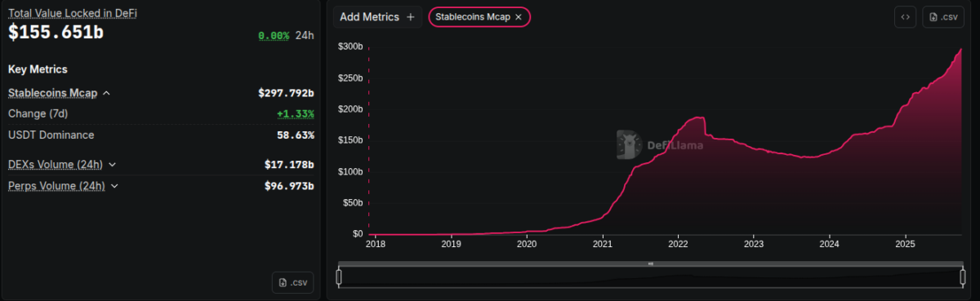The width and height of the screenshot is (980, 301).
Task: Download key metrics via bottom-left .csv button
Action: click(x=293, y=282)
